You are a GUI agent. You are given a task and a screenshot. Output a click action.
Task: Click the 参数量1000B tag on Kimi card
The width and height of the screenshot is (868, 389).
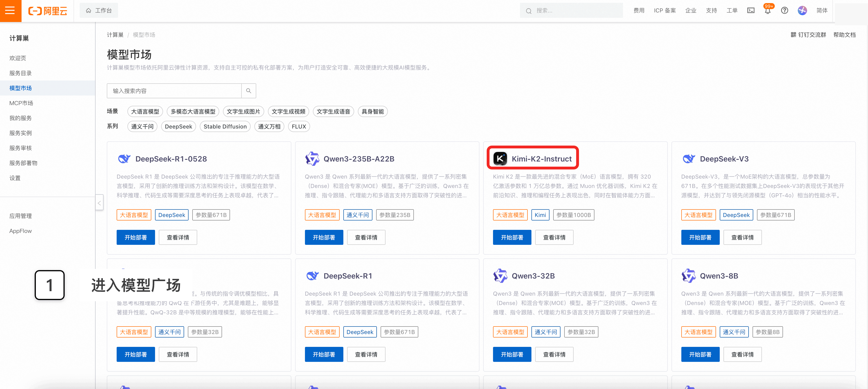pos(574,215)
